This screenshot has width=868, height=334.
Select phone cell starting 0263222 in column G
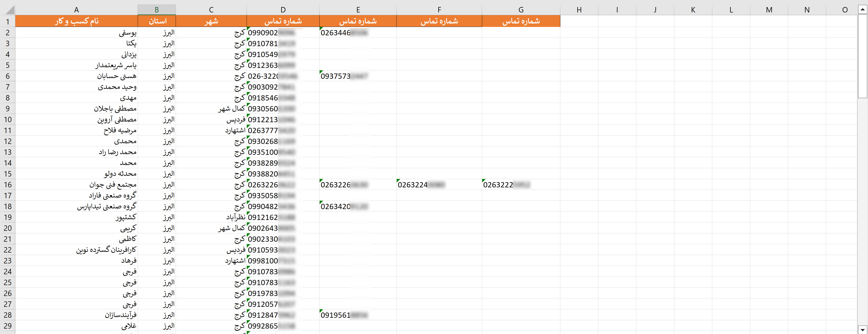[x=521, y=185]
